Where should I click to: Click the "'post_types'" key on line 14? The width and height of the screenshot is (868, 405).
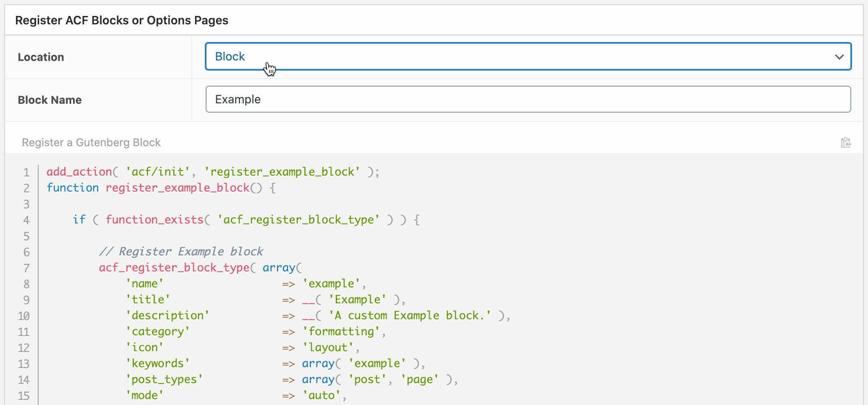tap(164, 379)
